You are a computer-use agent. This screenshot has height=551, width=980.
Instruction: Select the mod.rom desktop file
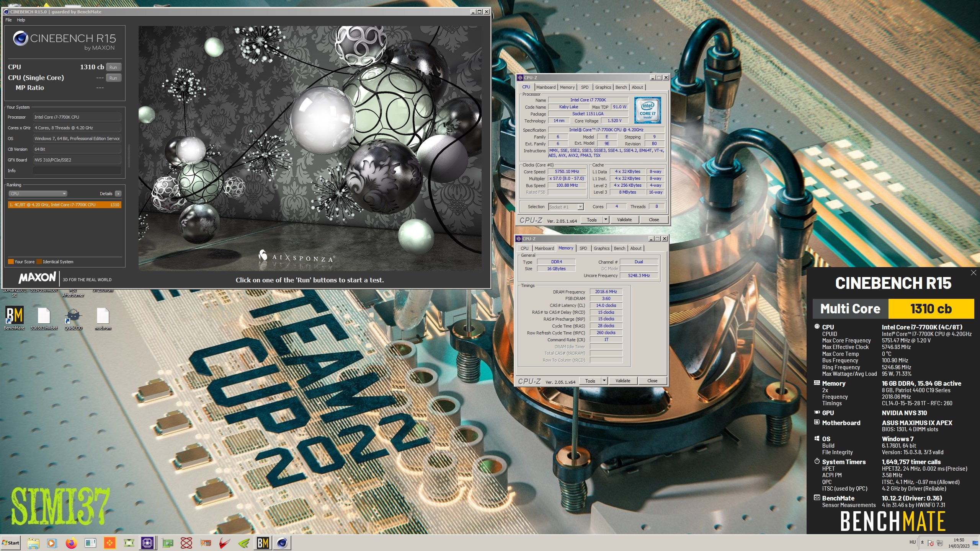click(103, 318)
